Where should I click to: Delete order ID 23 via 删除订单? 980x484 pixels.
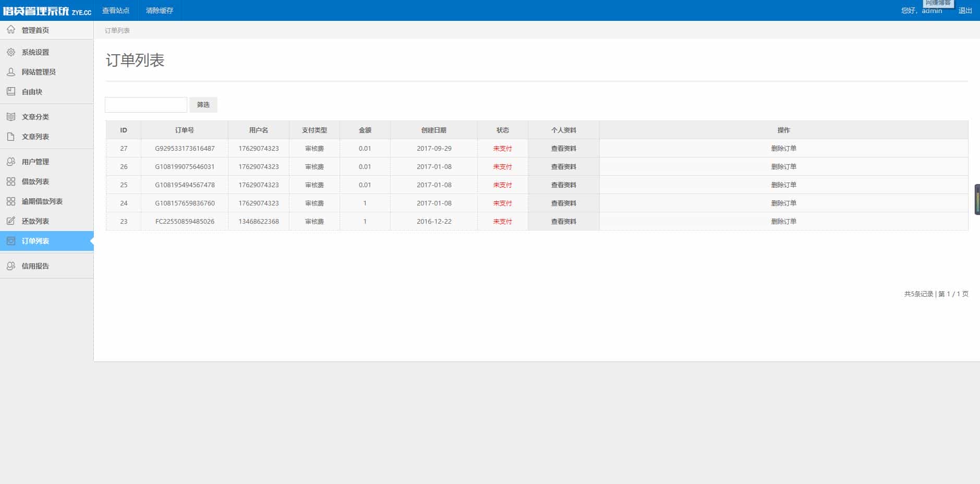coord(783,222)
